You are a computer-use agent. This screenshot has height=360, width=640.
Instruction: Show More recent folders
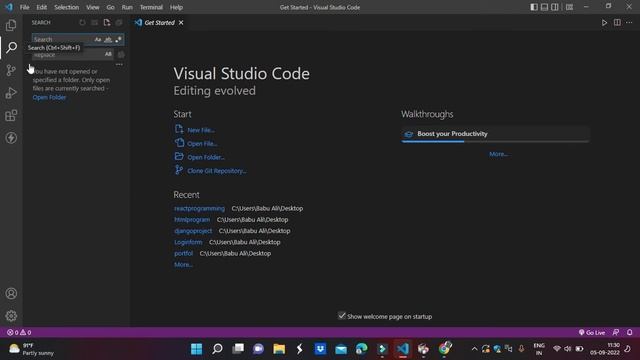(183, 264)
